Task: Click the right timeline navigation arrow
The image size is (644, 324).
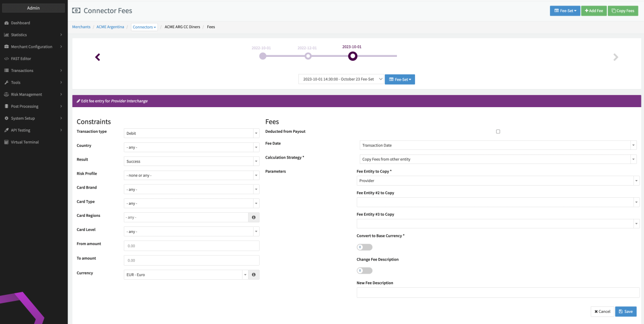Action: 616,57
